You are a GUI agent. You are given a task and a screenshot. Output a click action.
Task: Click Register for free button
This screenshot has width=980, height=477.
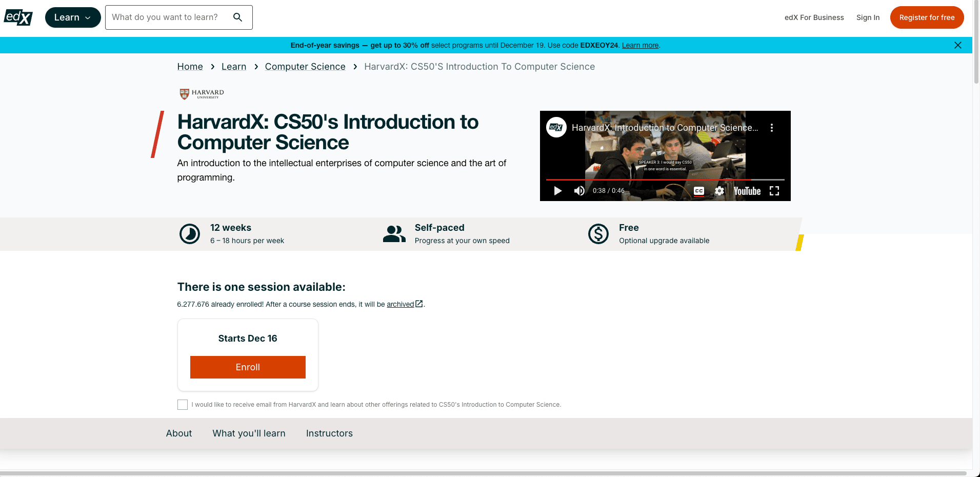(927, 17)
